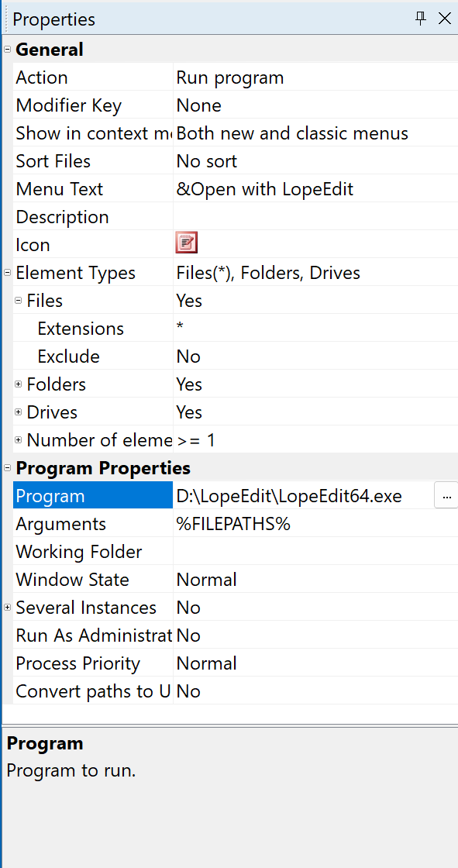Collapse the Files subgroup
The width and height of the screenshot is (458, 868).
tap(19, 301)
